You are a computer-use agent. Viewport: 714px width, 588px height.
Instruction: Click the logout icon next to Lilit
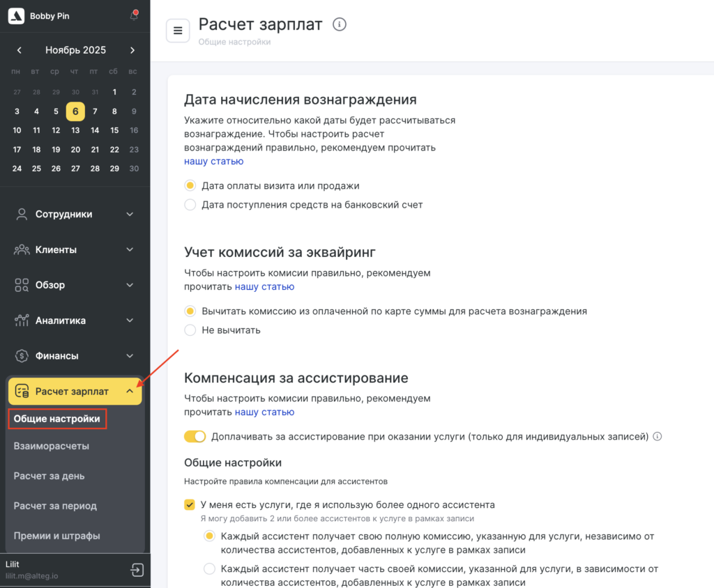coord(137,570)
